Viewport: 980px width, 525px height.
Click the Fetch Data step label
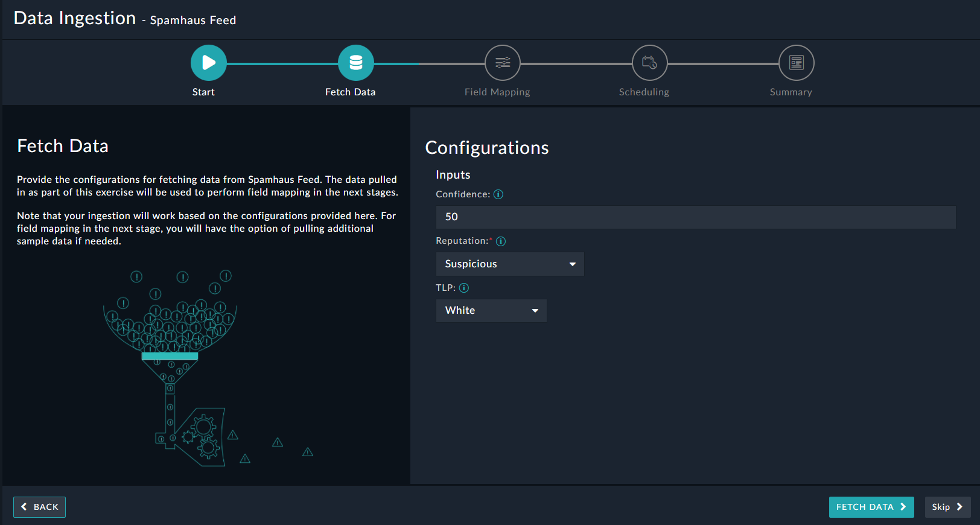point(350,92)
